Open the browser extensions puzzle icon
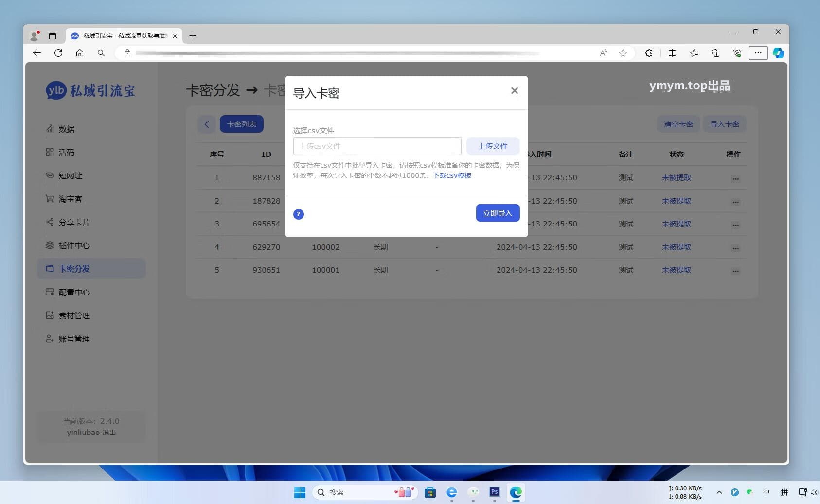 (x=649, y=53)
